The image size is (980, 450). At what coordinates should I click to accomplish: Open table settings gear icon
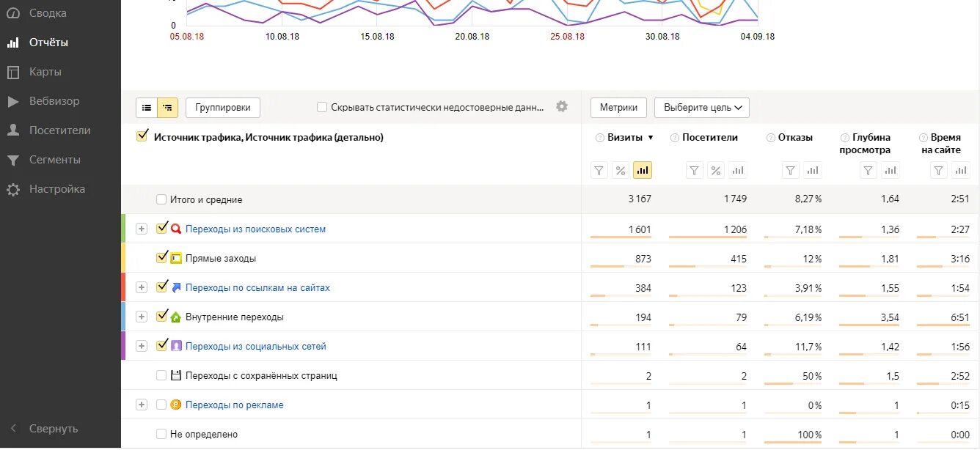point(562,106)
